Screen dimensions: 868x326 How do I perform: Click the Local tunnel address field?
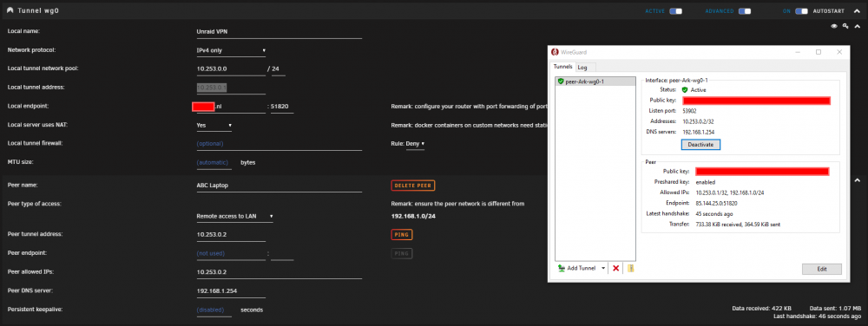click(x=231, y=88)
